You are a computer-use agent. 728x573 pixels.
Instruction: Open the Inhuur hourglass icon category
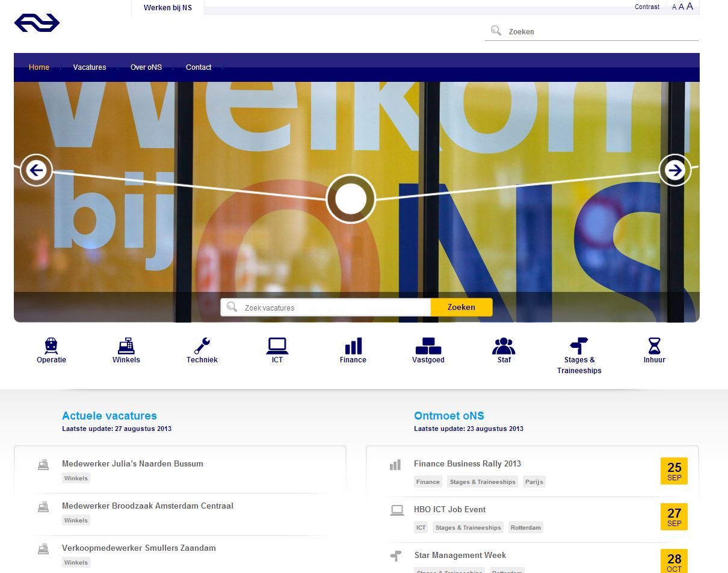[654, 346]
